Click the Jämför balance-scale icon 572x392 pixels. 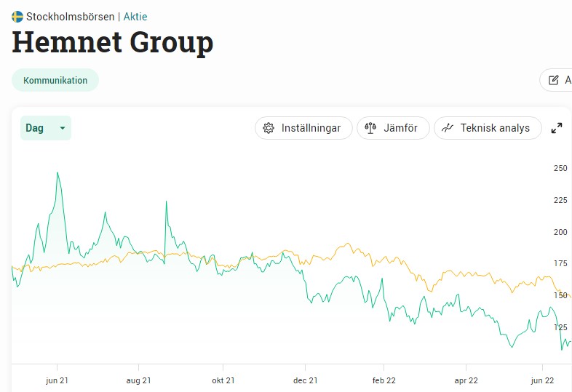370,128
